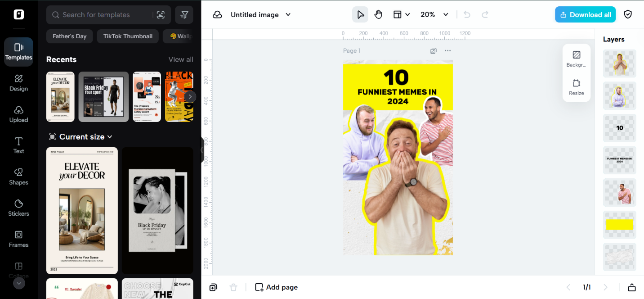
Task: Select the yellow rectangle layer thumbnail
Action: tap(619, 225)
